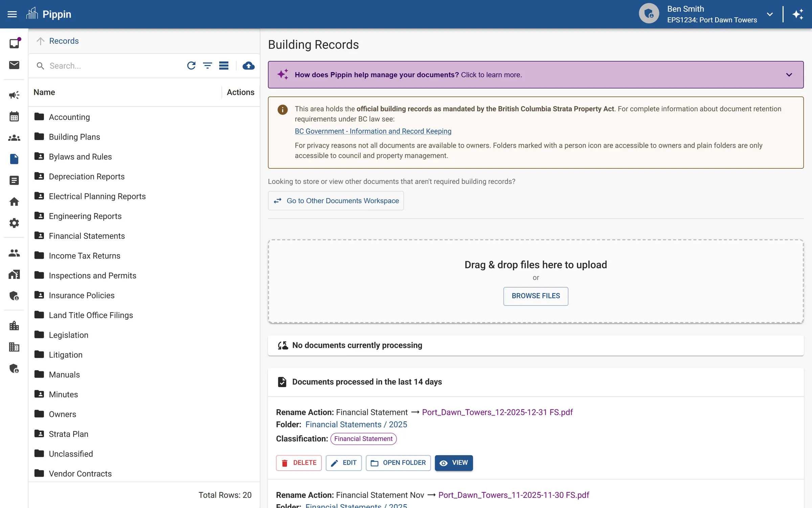
Task: Toggle the list density view icon
Action: pyautogui.click(x=224, y=66)
